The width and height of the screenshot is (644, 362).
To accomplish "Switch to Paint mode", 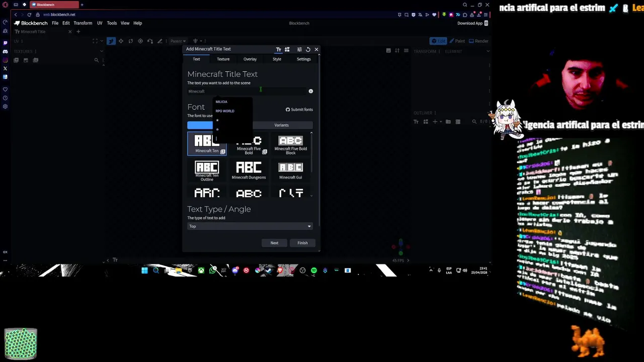I will [x=457, y=41].
